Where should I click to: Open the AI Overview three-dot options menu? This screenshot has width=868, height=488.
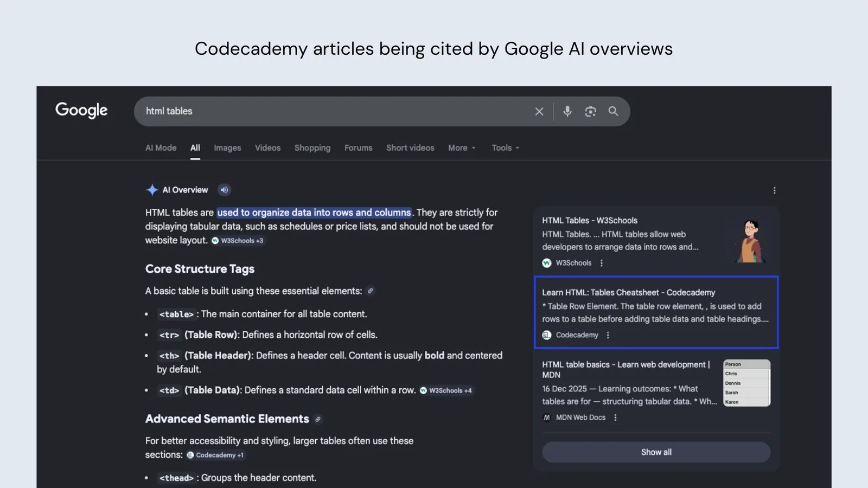pos(775,190)
